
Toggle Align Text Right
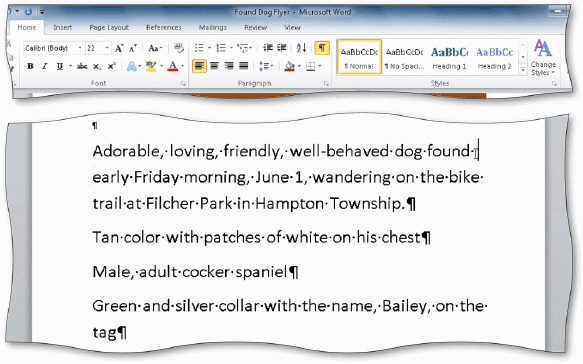(229, 66)
